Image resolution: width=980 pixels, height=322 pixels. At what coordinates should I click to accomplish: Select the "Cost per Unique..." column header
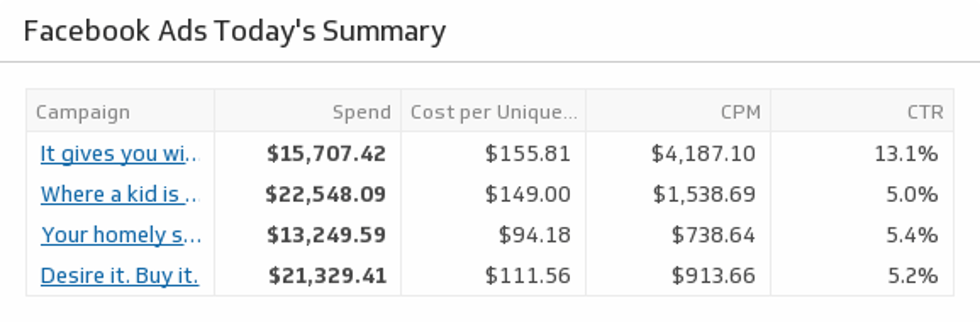tap(494, 112)
